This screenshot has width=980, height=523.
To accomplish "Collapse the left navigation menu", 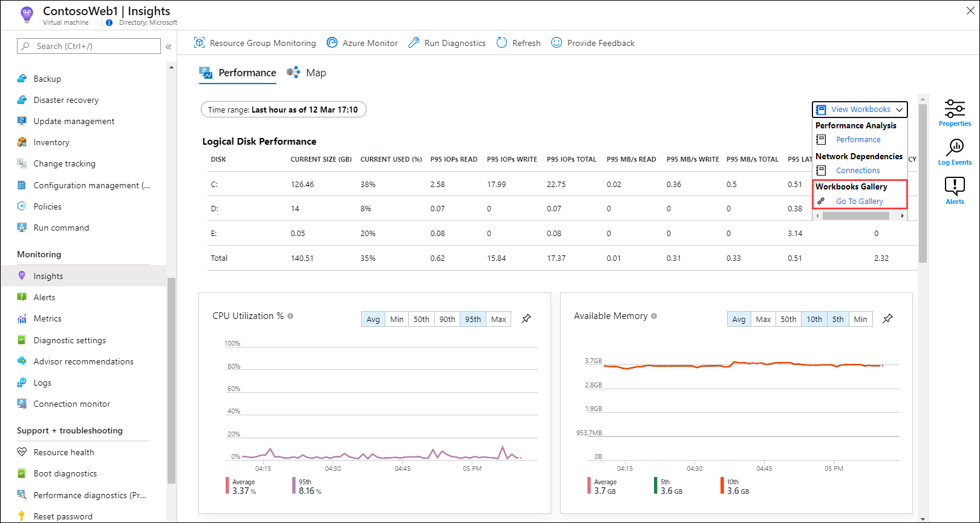I will click(x=169, y=47).
